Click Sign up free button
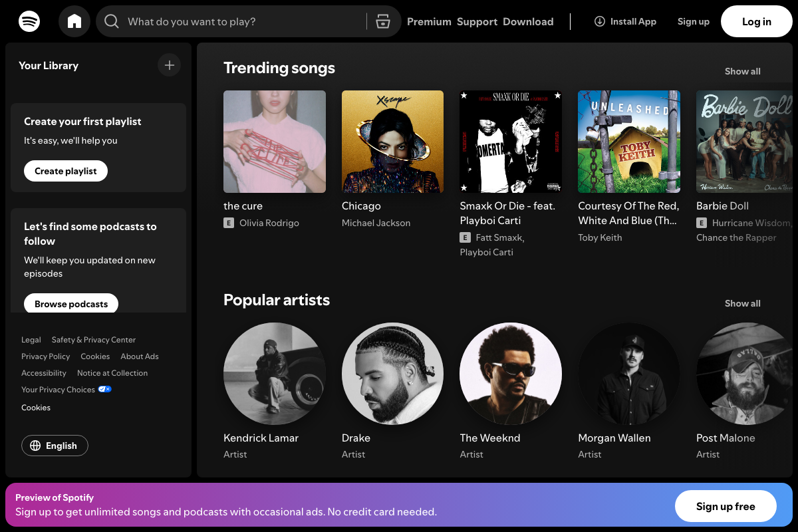Screen dimensions: 798x532 pos(726,507)
